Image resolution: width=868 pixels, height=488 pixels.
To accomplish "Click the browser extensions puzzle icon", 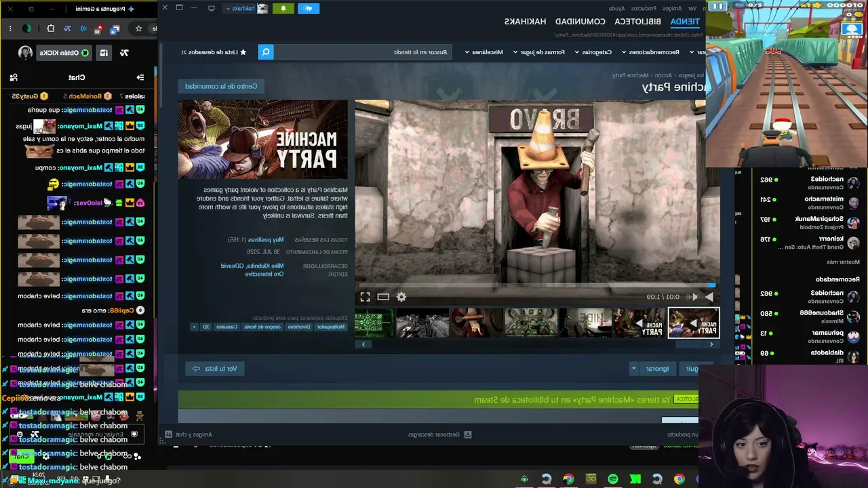I will pos(51,28).
